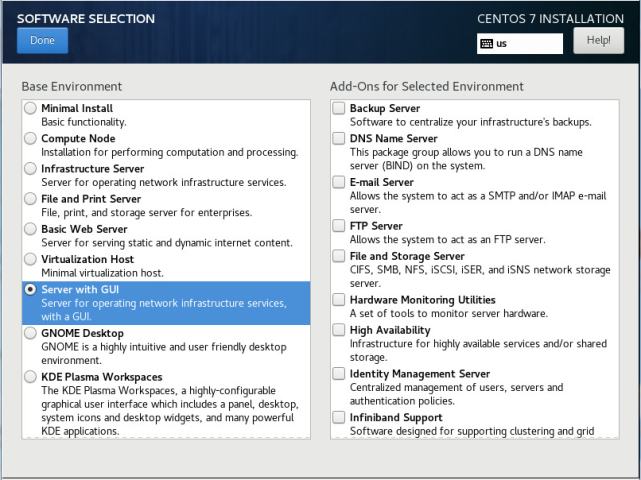
Task: Click 'Software to centralize your infrastructure's backups.'
Action: 471,122
